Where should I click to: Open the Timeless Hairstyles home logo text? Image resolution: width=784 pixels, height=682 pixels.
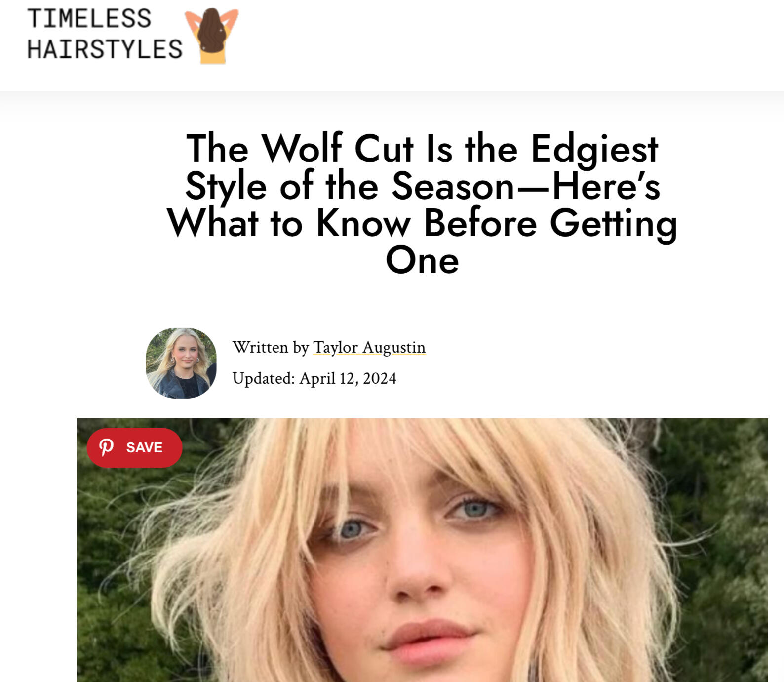pyautogui.click(x=105, y=34)
